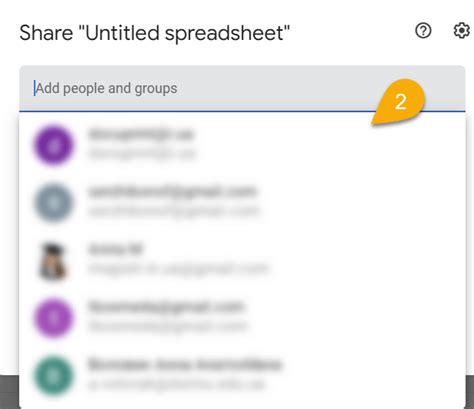The width and height of the screenshot is (474, 409).
Task: Click gray email line of the photo contact
Action: (x=178, y=269)
